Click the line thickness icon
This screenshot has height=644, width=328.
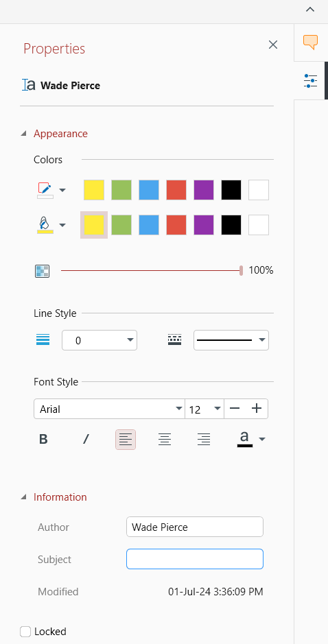click(43, 340)
